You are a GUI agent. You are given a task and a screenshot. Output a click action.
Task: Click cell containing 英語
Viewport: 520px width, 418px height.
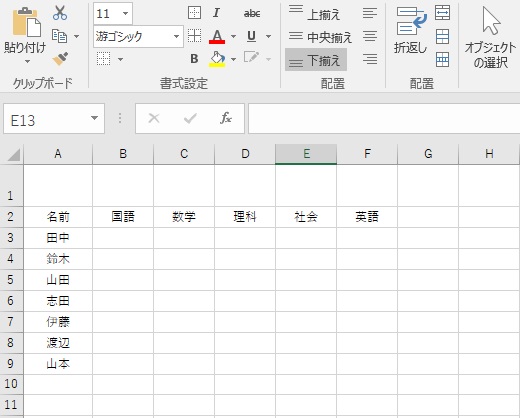pos(367,217)
